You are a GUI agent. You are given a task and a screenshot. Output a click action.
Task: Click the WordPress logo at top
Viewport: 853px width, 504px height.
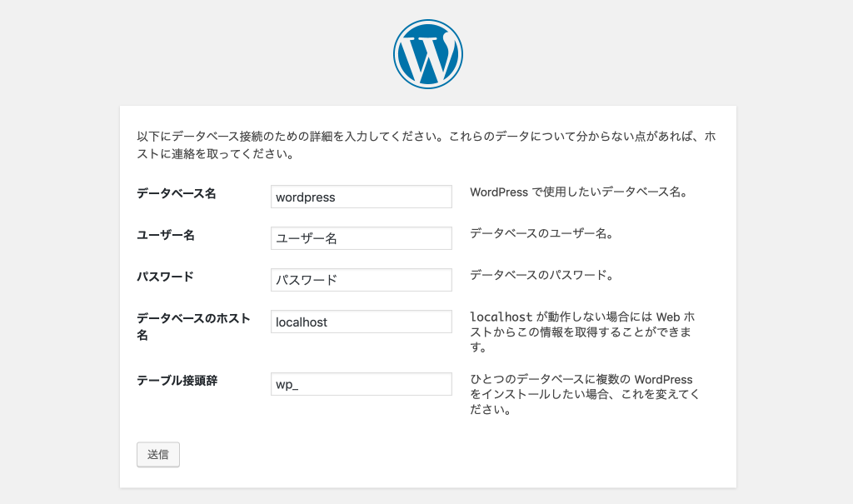point(428,54)
